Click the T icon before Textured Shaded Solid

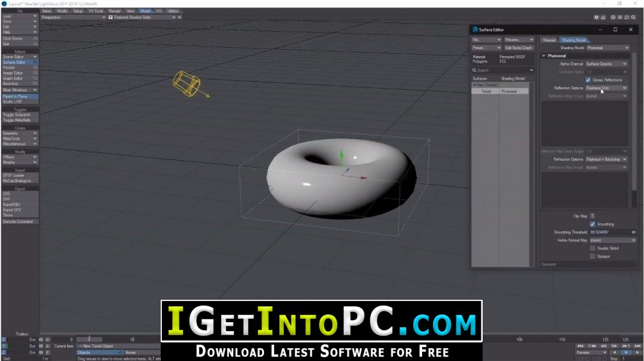point(110,17)
